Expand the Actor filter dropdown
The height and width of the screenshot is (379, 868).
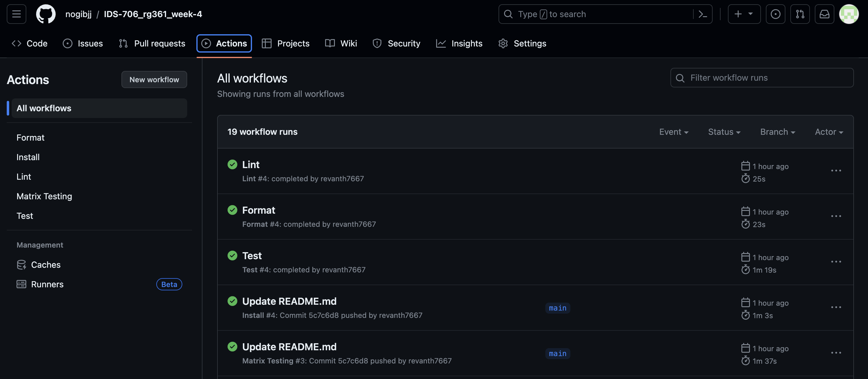pos(829,132)
